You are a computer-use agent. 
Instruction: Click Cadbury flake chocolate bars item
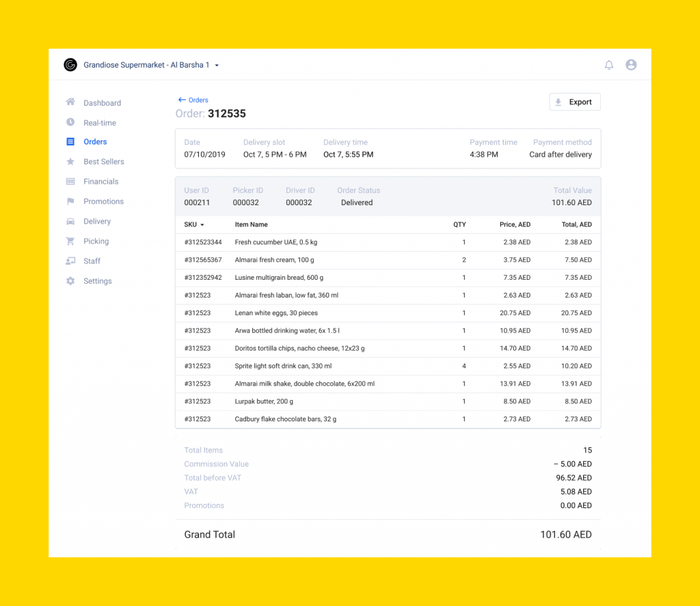coord(286,419)
